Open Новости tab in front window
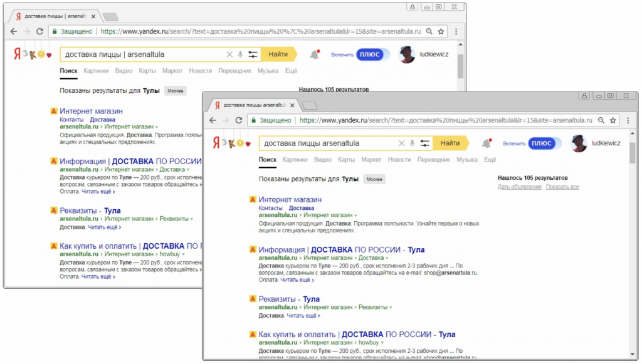This screenshot has width=642, height=364. pyautogui.click(x=399, y=160)
